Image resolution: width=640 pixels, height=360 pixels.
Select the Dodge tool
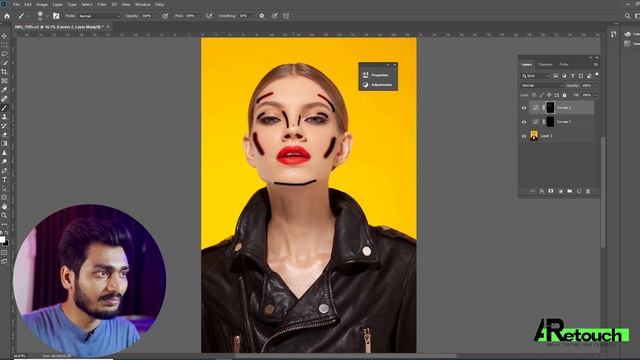(x=4, y=162)
